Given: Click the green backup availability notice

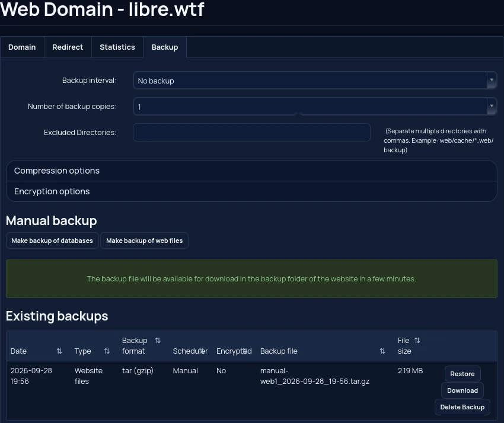Looking at the screenshot, I should (251, 279).
